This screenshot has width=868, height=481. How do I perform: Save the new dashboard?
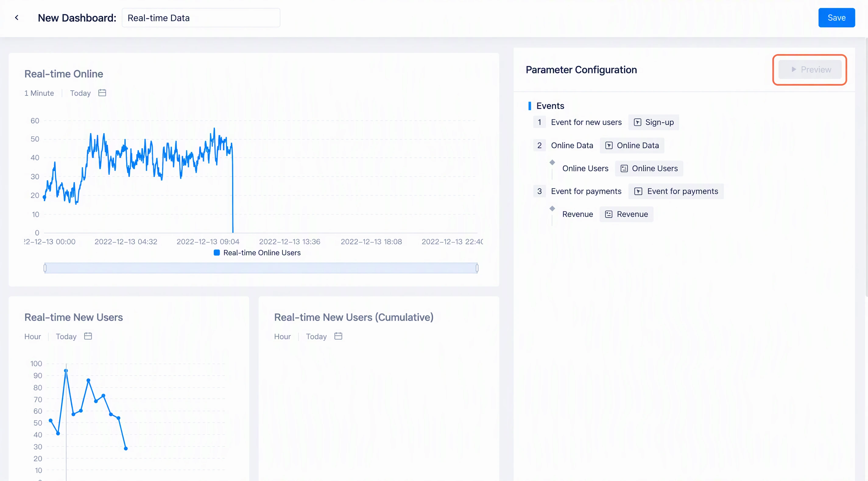pos(836,18)
